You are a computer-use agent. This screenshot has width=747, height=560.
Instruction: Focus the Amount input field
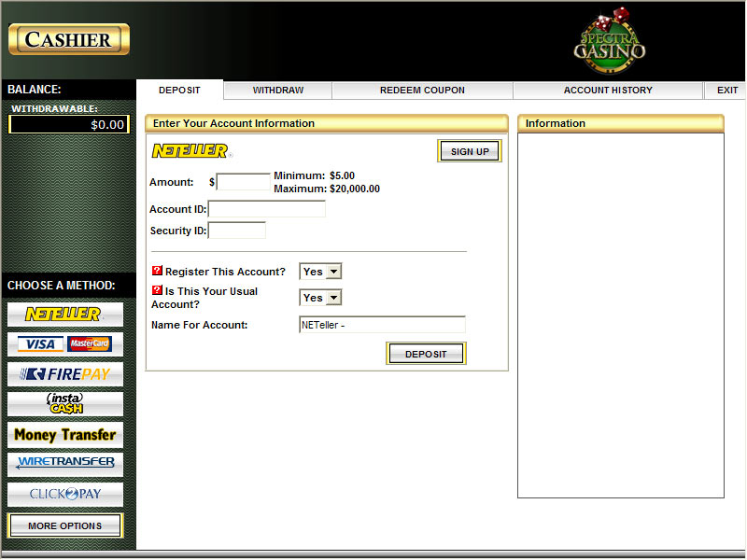[243, 182]
